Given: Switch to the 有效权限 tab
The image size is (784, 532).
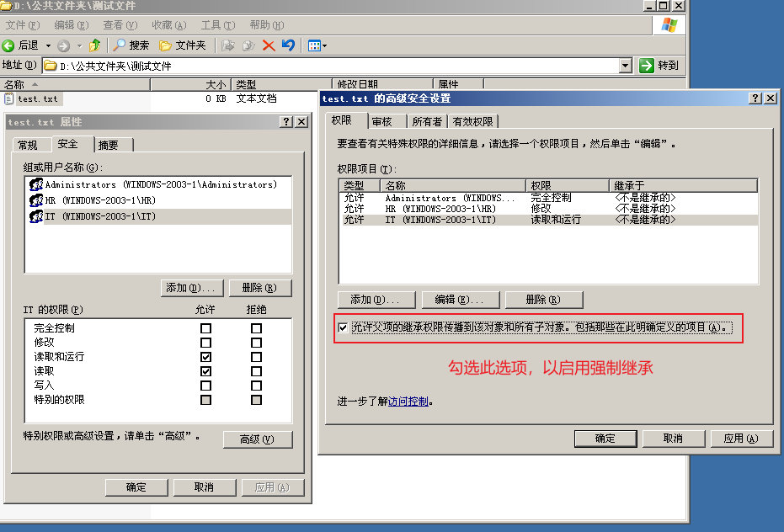Looking at the screenshot, I should click(x=474, y=120).
